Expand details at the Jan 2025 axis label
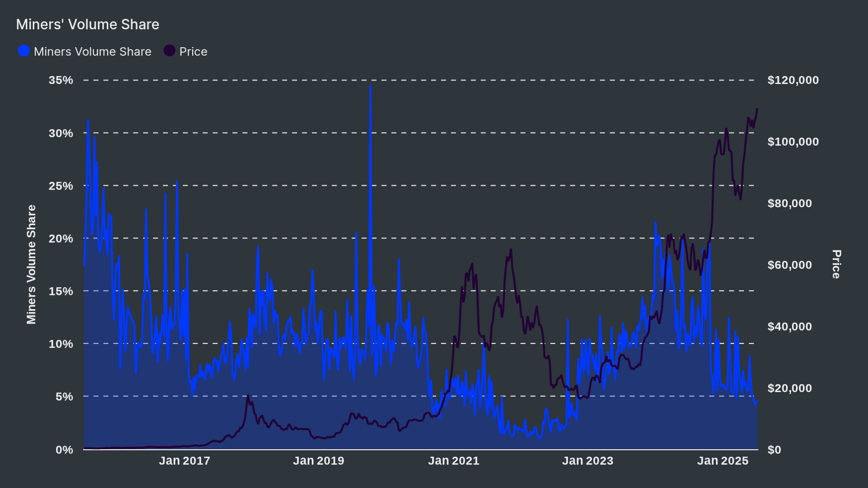The image size is (868, 488). (x=722, y=461)
